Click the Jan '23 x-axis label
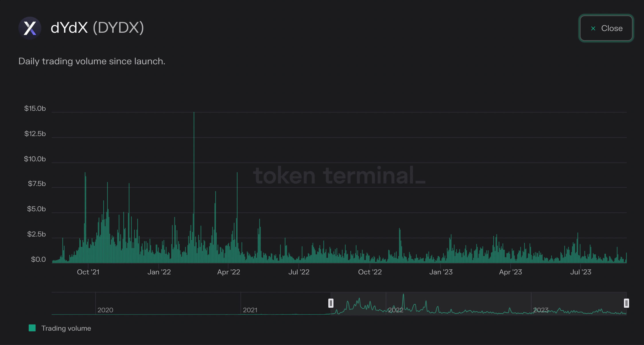This screenshot has height=345, width=644. [x=441, y=272]
